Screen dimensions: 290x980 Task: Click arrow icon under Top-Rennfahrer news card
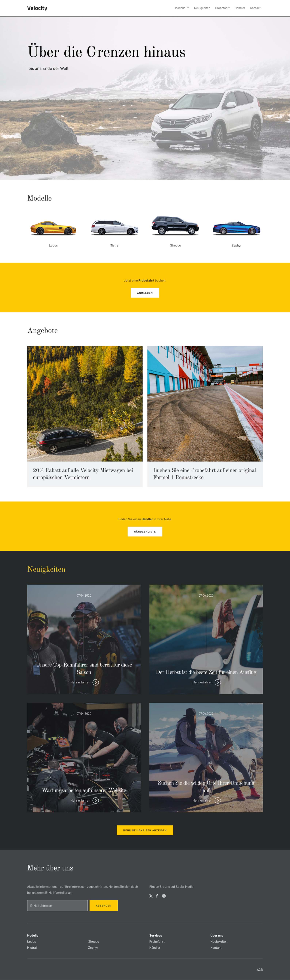click(x=96, y=683)
